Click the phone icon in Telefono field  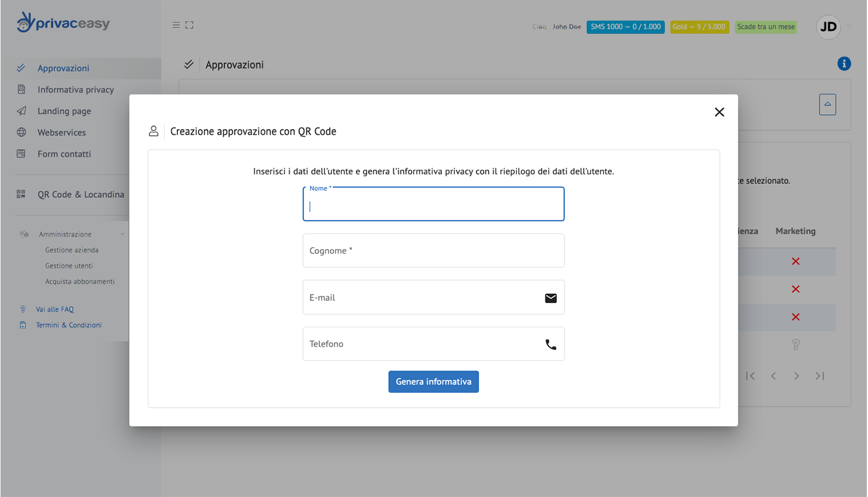coord(550,345)
